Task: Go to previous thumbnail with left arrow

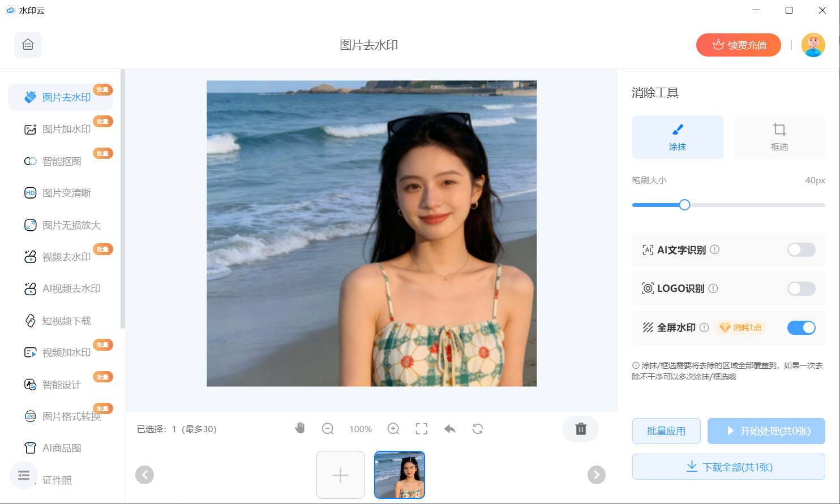Action: pyautogui.click(x=145, y=475)
